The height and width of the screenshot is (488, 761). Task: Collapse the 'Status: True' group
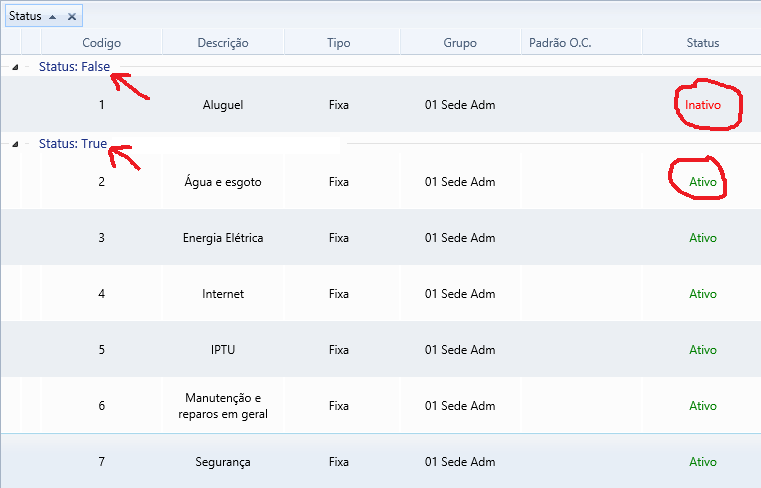point(15,144)
